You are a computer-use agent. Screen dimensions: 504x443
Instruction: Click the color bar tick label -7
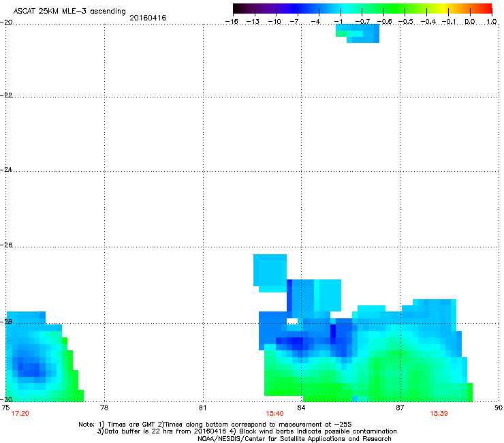295,22
